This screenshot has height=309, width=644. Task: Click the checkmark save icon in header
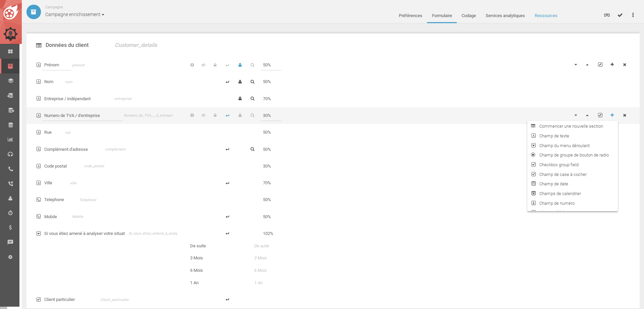point(620,15)
